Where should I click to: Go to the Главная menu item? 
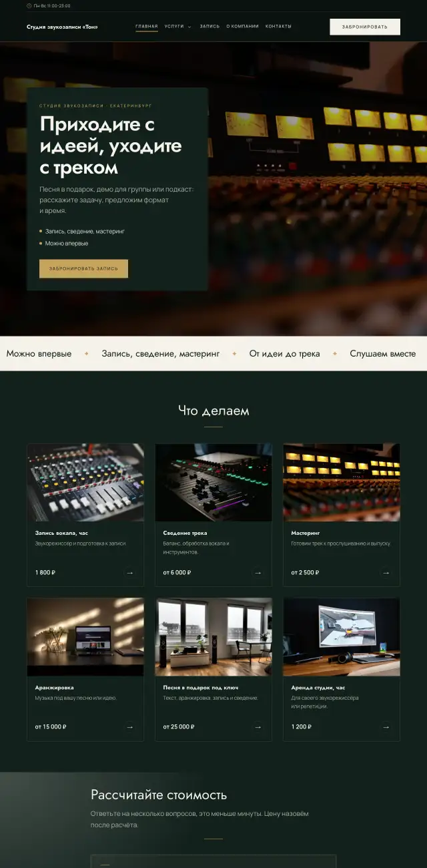point(147,27)
